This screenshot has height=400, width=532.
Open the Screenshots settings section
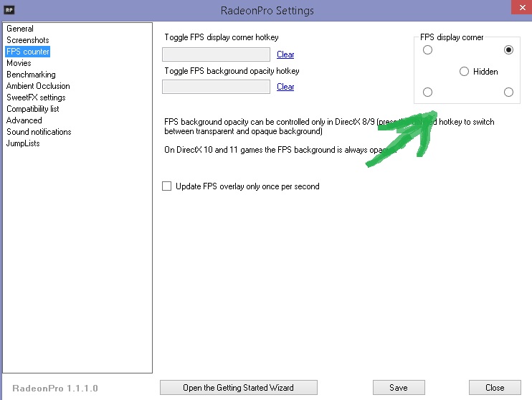(x=28, y=40)
